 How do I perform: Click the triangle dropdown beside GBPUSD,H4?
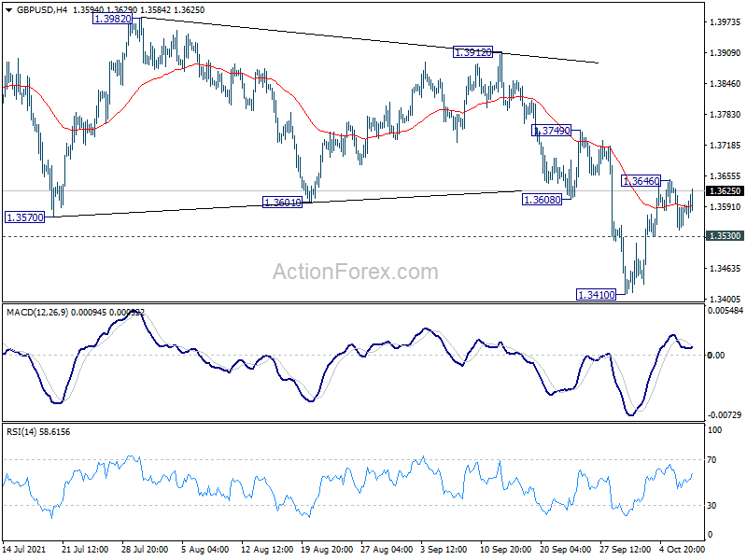click(9, 10)
